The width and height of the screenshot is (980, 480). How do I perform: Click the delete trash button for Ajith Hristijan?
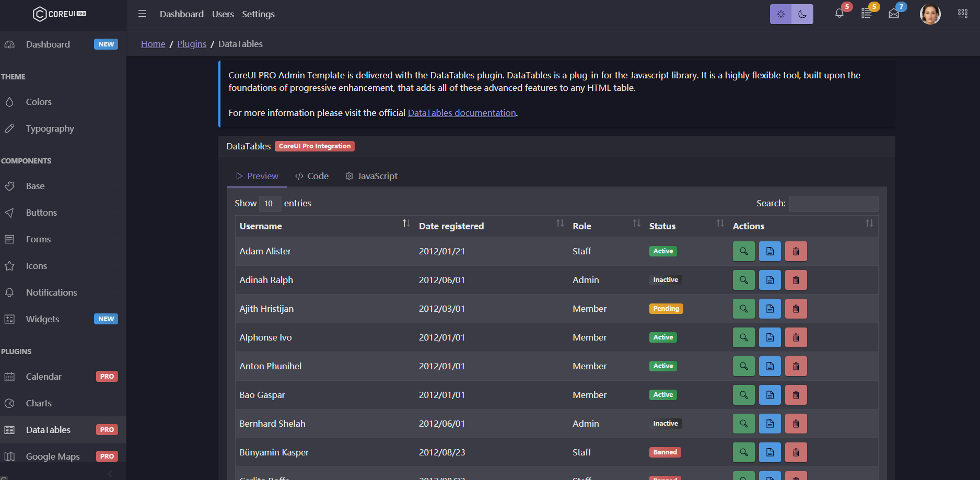[x=796, y=309]
